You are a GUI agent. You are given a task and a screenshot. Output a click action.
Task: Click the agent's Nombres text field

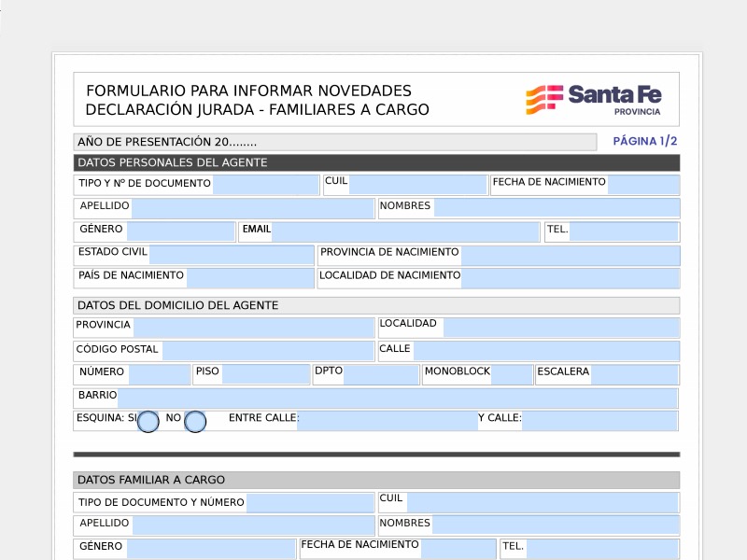[556, 208]
